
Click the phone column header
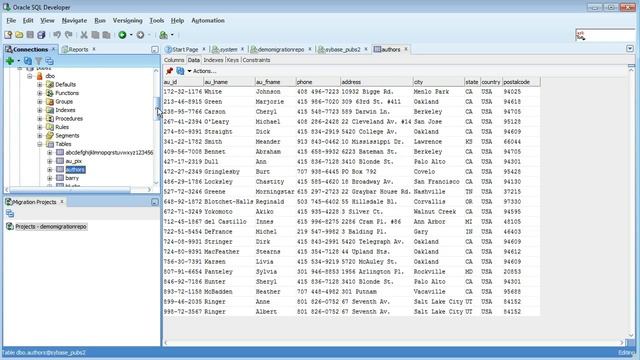point(318,82)
